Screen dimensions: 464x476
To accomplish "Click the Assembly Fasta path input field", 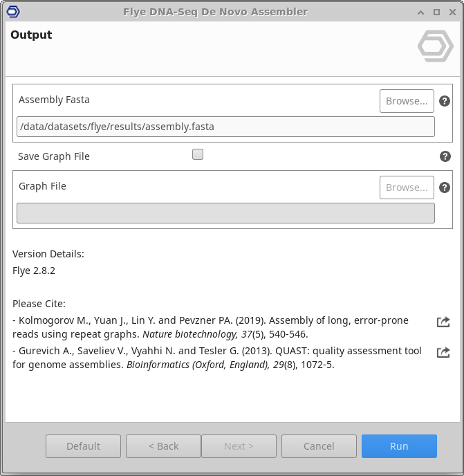I will click(x=225, y=127).
